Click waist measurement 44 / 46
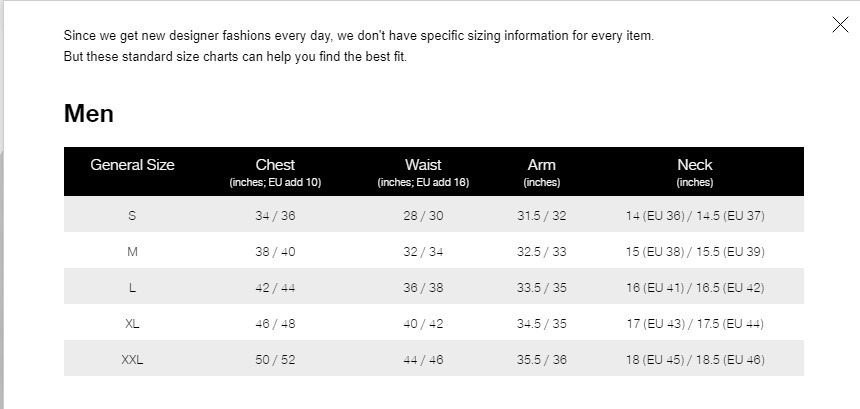The image size is (860, 409). [423, 360]
